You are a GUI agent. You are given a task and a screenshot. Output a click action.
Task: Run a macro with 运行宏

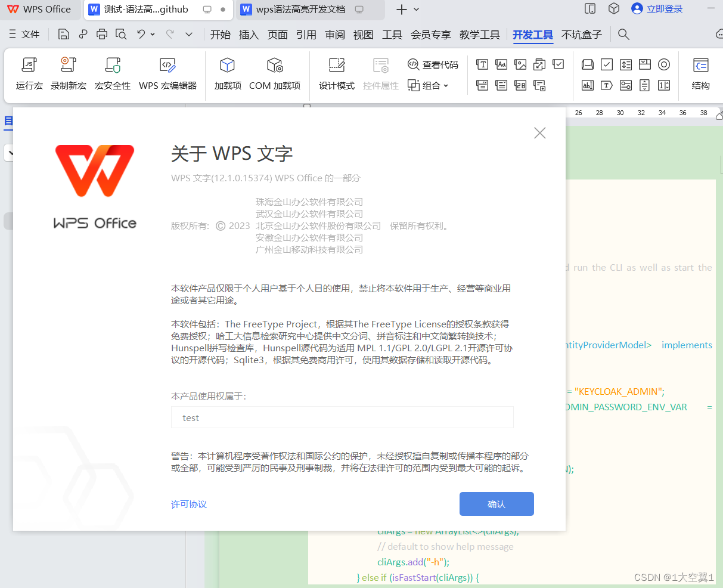(29, 73)
